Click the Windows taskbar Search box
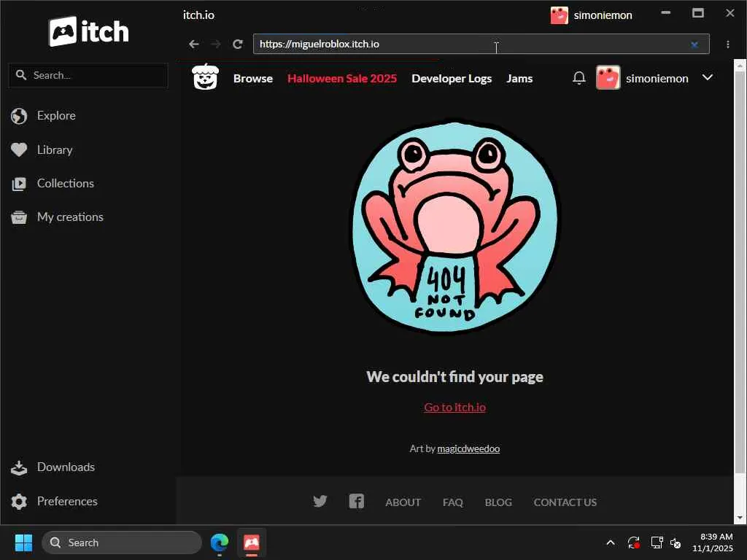The image size is (747, 560). pos(122,542)
